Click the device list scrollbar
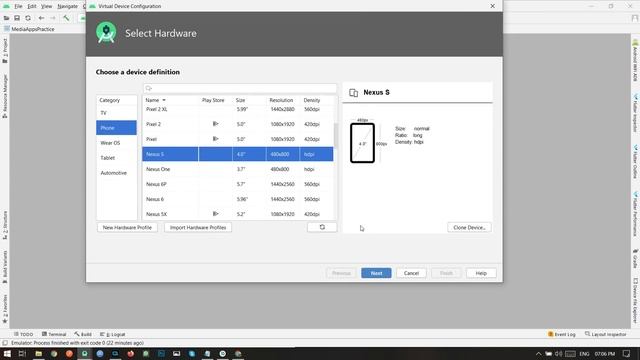 pos(336,135)
